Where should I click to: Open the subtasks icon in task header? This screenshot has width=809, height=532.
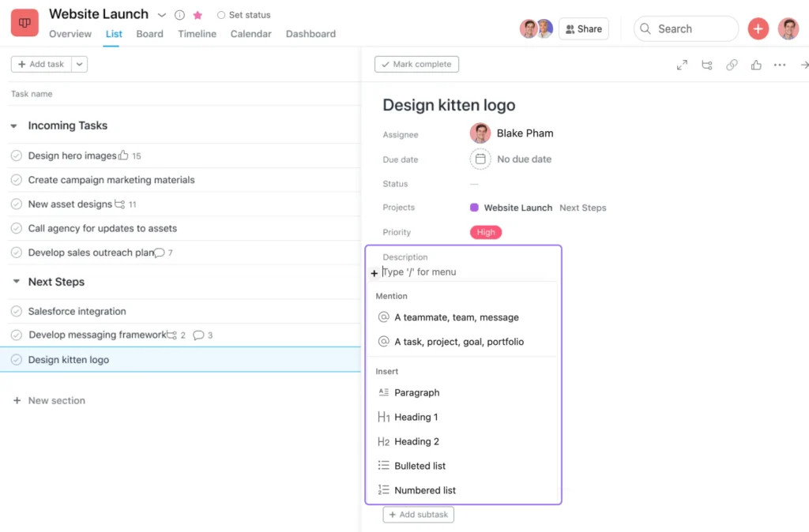pos(707,65)
